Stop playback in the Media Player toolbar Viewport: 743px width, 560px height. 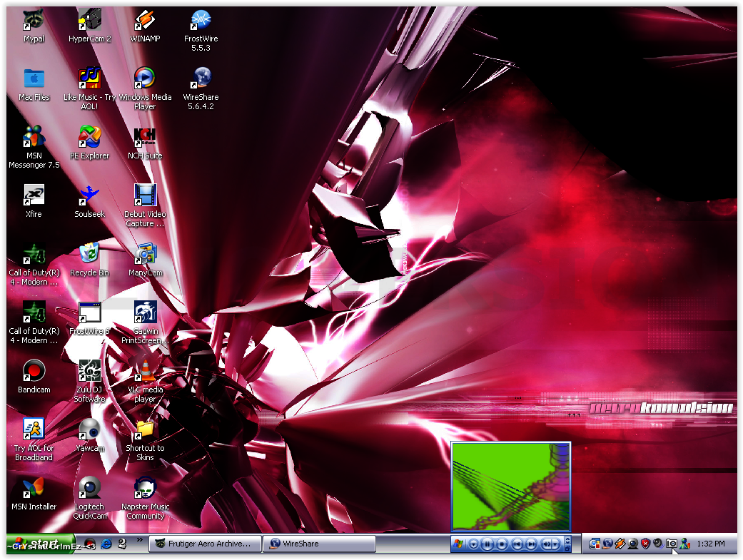pos(502,544)
